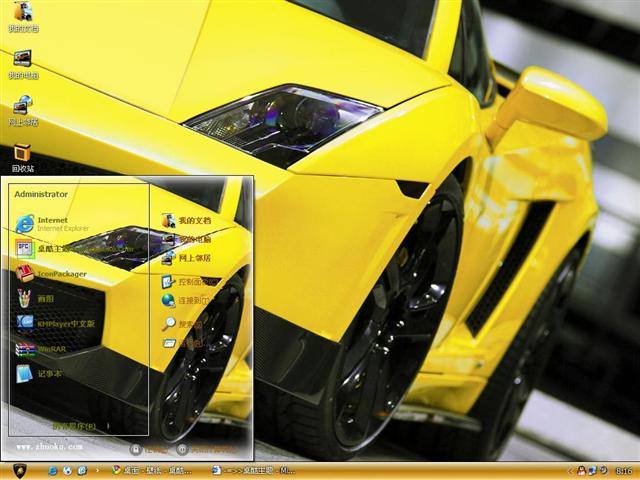
Task: Launch Internet Explorer from start menu
Action: pyautogui.click(x=52, y=224)
